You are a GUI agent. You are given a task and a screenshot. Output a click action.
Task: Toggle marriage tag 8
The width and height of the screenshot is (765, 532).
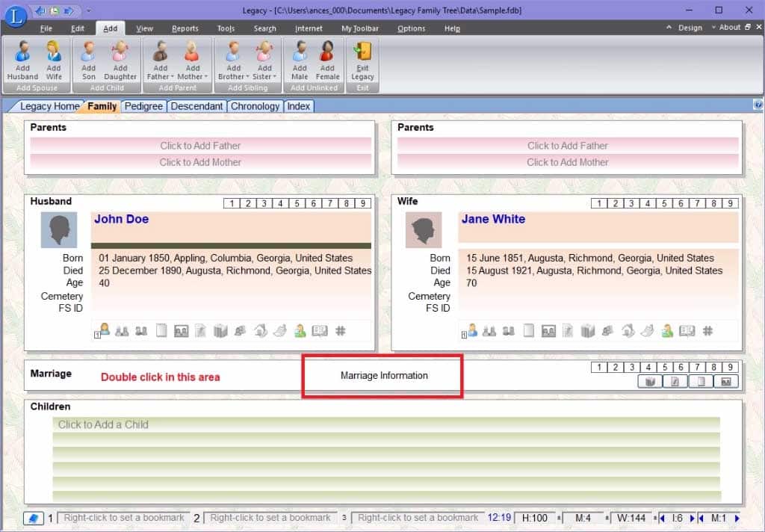(713, 368)
